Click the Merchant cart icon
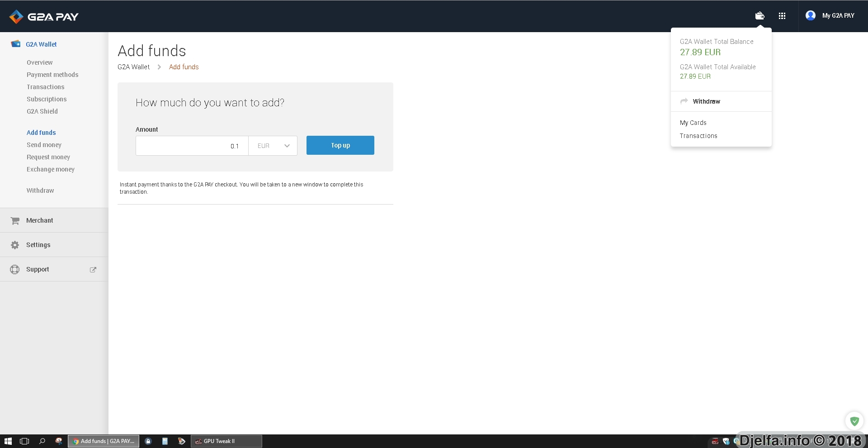Viewport: 868px width, 448px height. coord(15,221)
